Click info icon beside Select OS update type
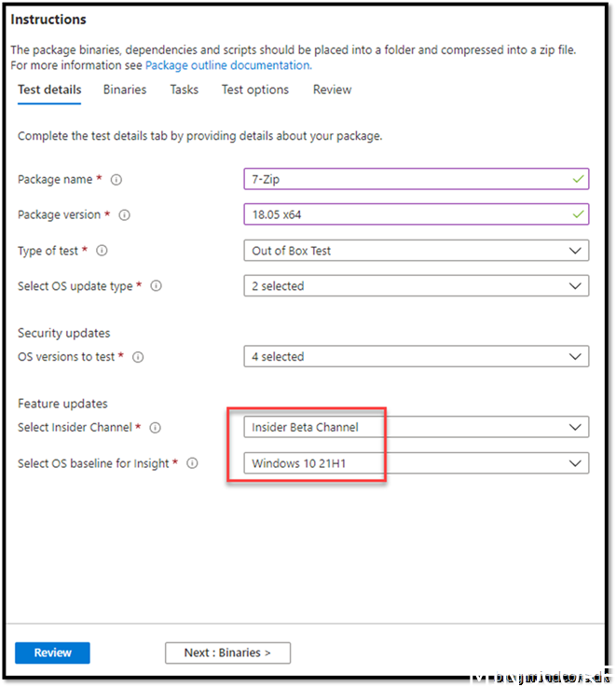 pos(157,286)
